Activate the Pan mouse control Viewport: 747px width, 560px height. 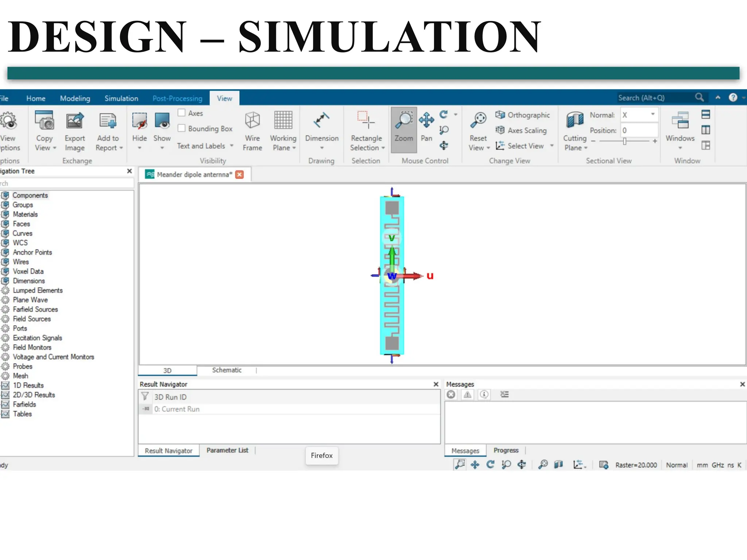pos(426,121)
